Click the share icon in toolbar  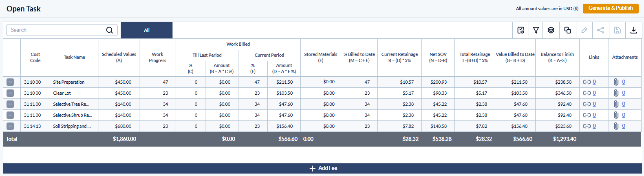[600, 30]
